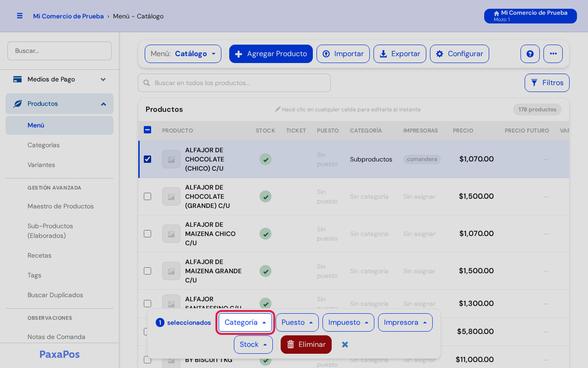Image resolution: width=588 pixels, height=368 pixels.
Task: Open the hamburger sidebar menu icon
Action: 20,16
